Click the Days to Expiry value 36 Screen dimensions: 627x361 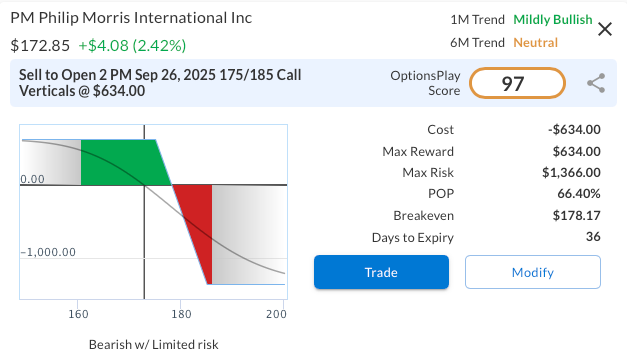[593, 237]
